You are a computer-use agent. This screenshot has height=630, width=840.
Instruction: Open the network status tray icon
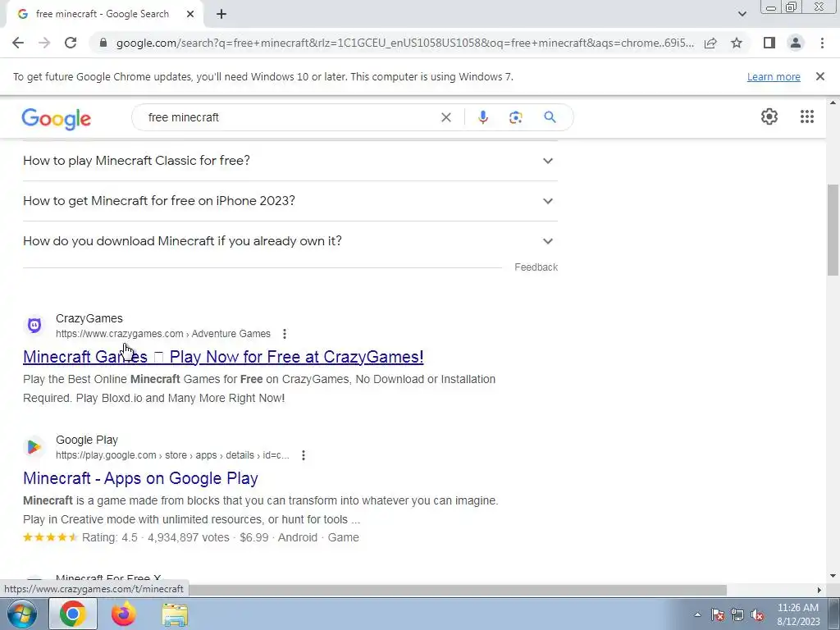click(737, 614)
